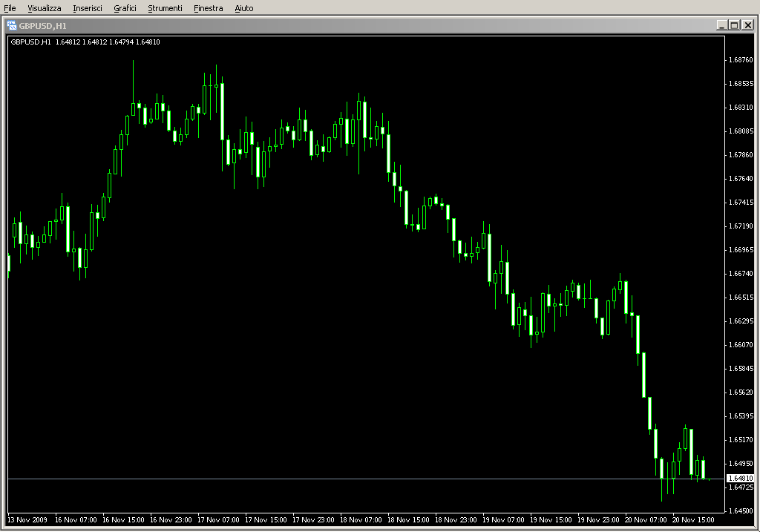Click the 1.68085 price scale label
Image resolution: width=760 pixels, height=532 pixels.
pyautogui.click(x=741, y=131)
